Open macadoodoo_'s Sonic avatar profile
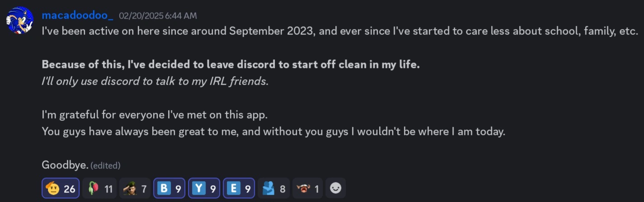 point(20,19)
